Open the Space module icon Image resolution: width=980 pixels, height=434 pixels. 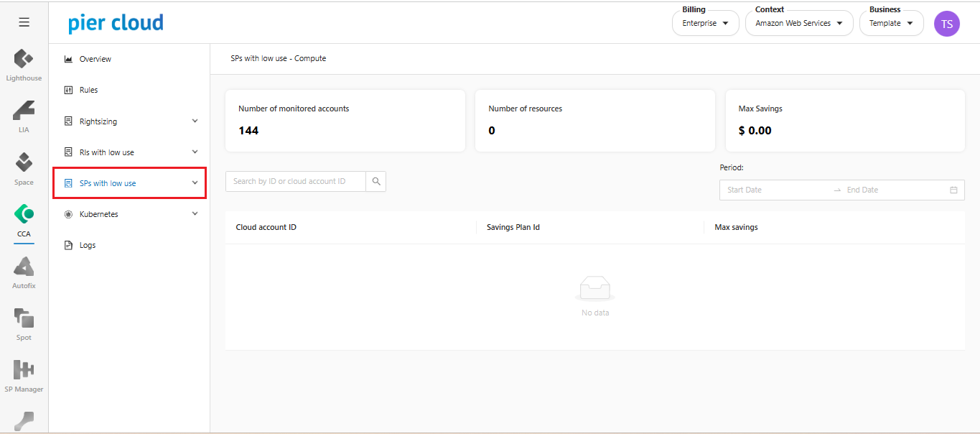[24, 163]
